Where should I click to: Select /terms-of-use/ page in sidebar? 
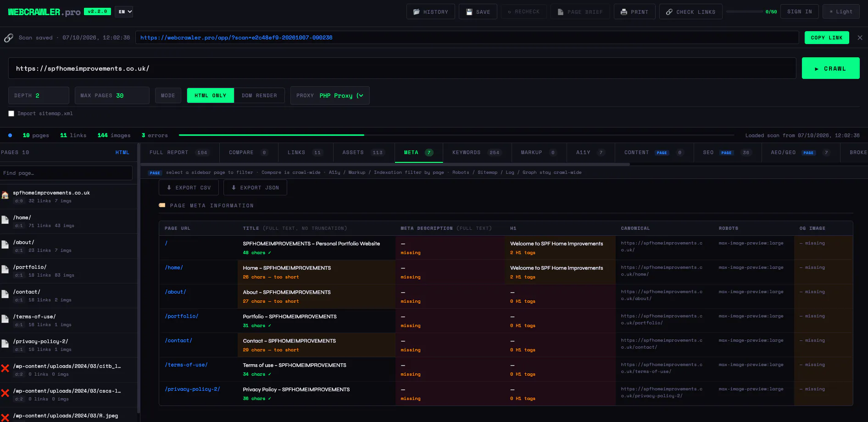[x=69, y=320]
